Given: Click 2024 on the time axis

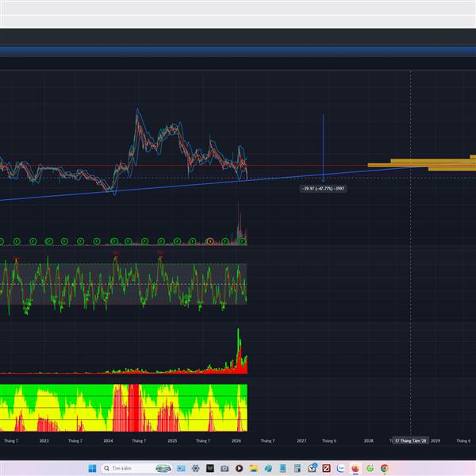Looking at the screenshot, I should click(x=108, y=440).
